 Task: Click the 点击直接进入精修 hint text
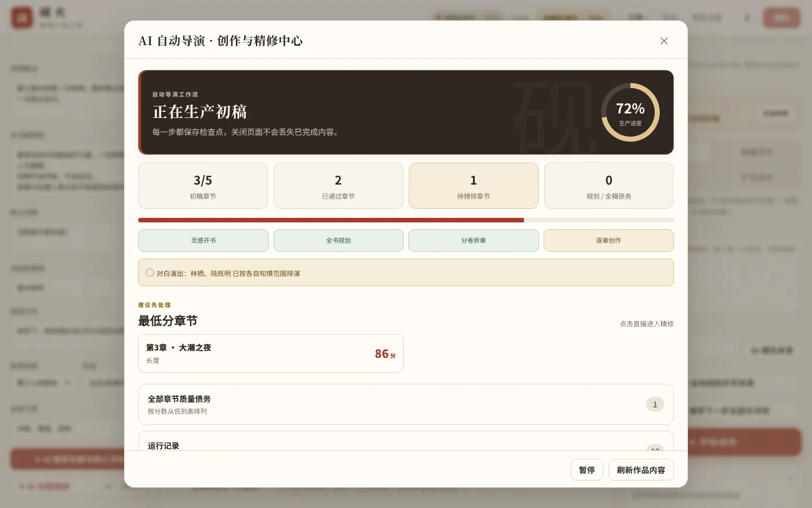647,323
